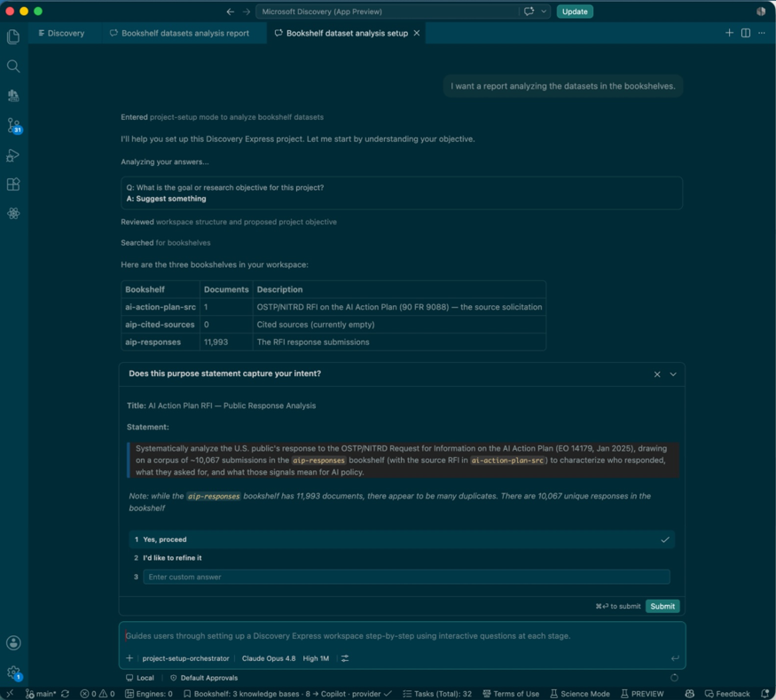Viewport: 776px width, 700px height.
Task: Open notifications bell in status bar
Action: tap(765, 694)
